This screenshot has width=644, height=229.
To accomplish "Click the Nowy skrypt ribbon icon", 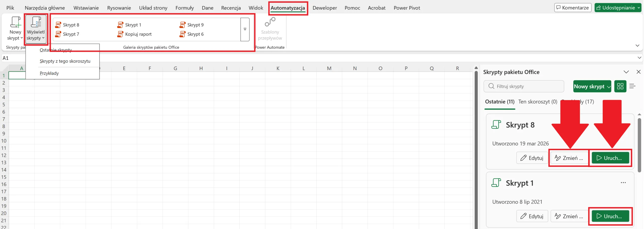I will [15, 23].
